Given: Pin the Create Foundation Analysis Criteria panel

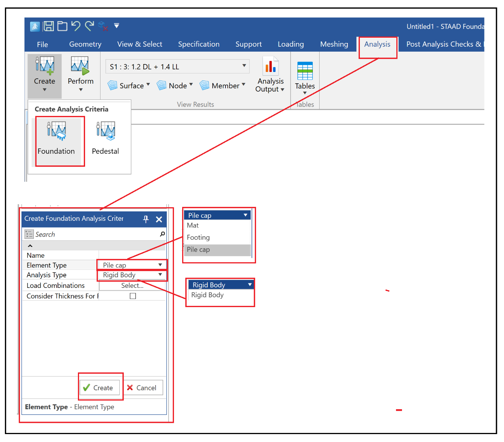Looking at the screenshot, I should click(x=146, y=219).
